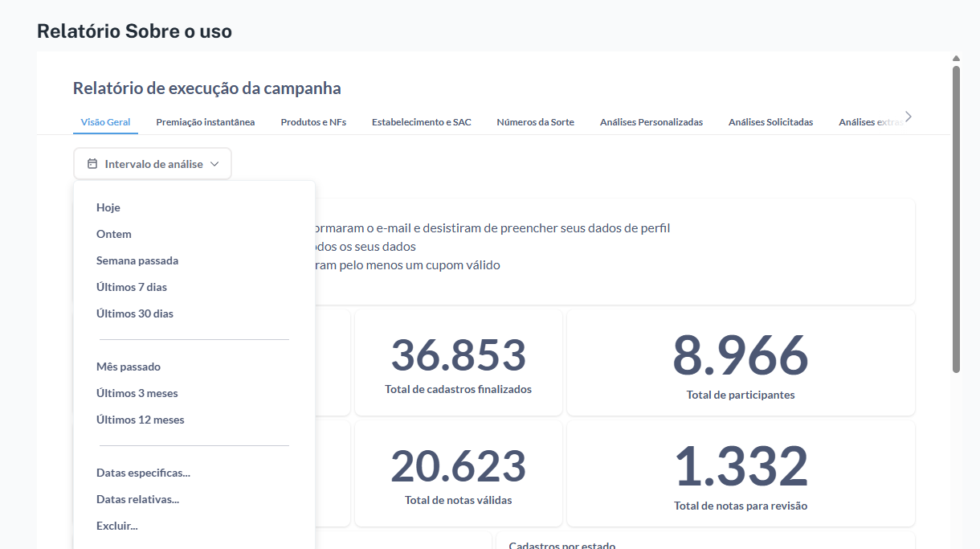Open Datas relativas option
Viewport: 980px width, 549px height.
pos(137,499)
